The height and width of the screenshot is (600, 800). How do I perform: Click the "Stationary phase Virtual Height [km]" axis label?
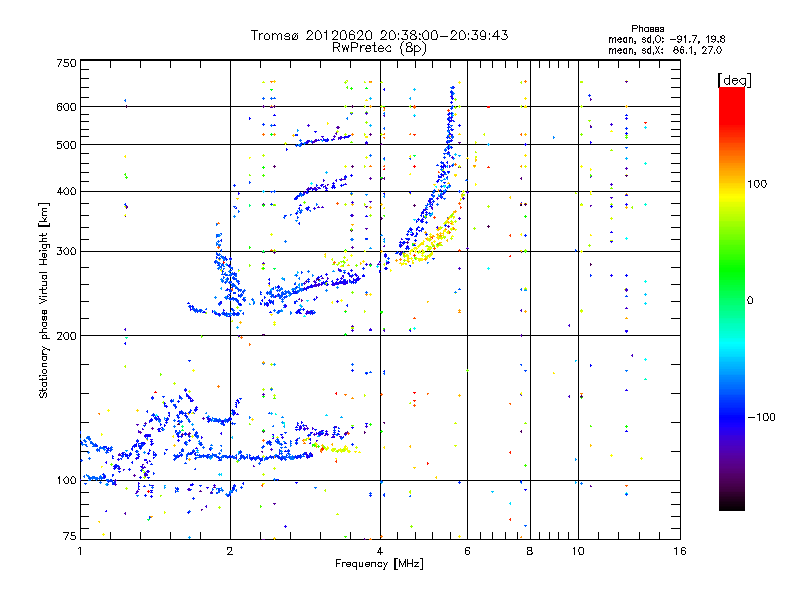tap(44, 300)
